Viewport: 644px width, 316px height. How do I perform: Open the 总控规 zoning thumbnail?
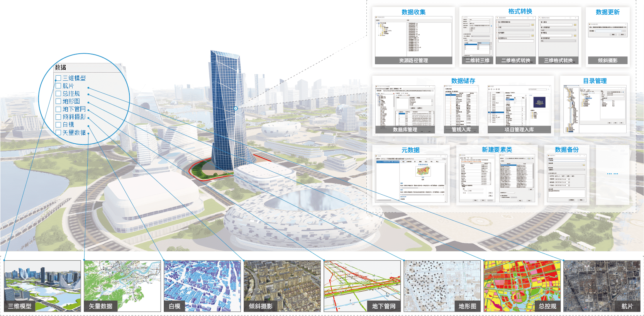pyautogui.click(x=522, y=286)
